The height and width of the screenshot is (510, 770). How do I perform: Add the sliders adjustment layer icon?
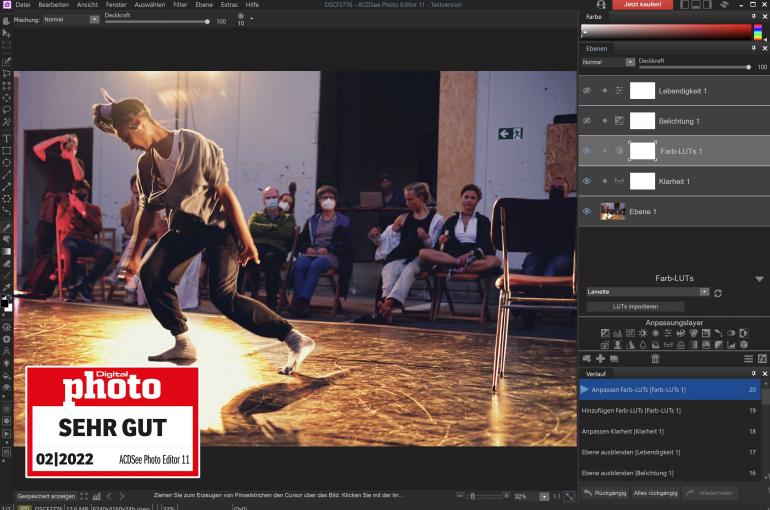point(668,333)
